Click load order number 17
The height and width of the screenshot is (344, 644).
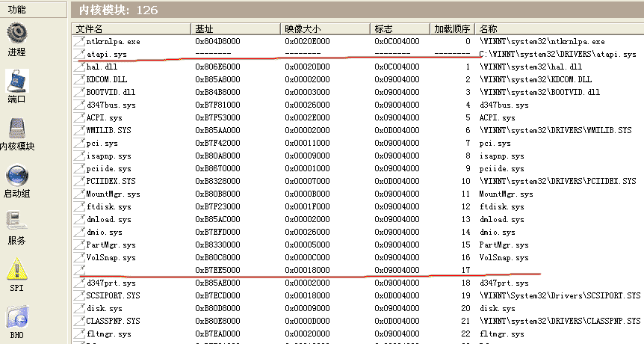[465, 270]
